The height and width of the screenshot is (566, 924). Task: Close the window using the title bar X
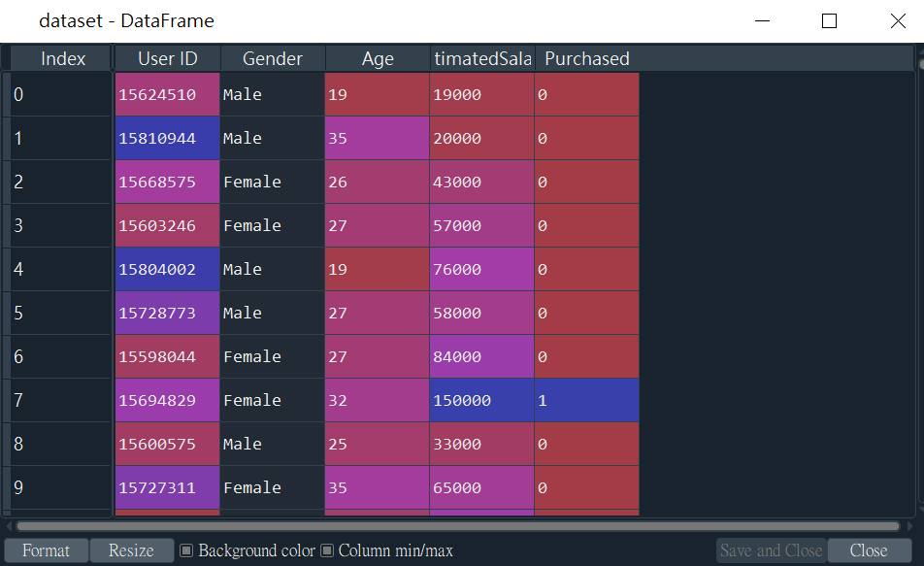click(x=898, y=21)
